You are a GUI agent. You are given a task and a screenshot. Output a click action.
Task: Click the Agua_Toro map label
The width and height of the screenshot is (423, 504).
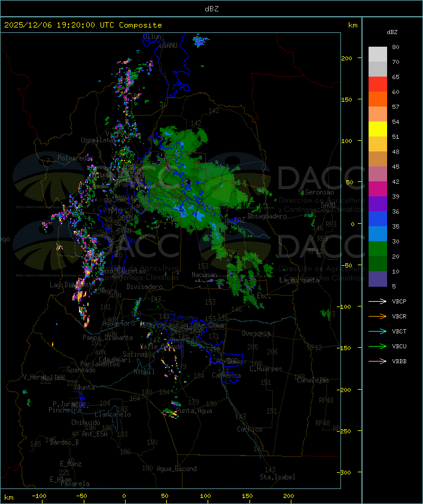click(x=118, y=323)
